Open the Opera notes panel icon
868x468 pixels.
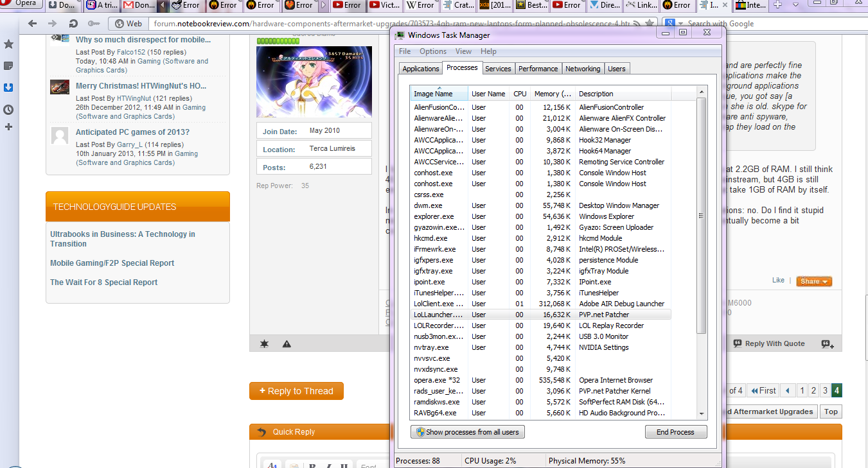(9, 66)
